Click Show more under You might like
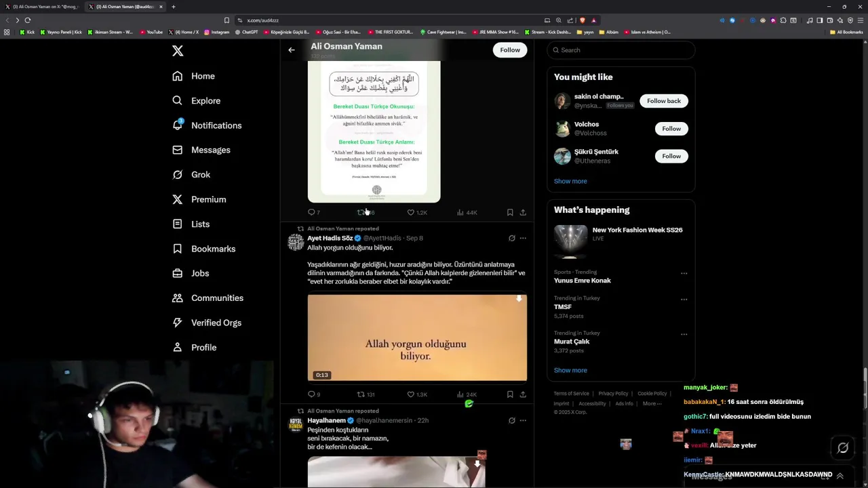868x488 pixels. point(570,181)
